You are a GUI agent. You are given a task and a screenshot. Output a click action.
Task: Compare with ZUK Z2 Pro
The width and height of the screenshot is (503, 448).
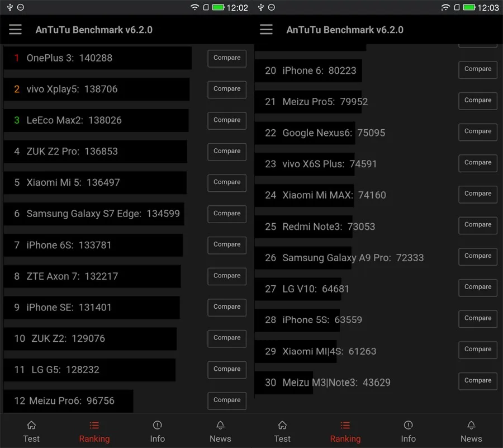(x=227, y=152)
